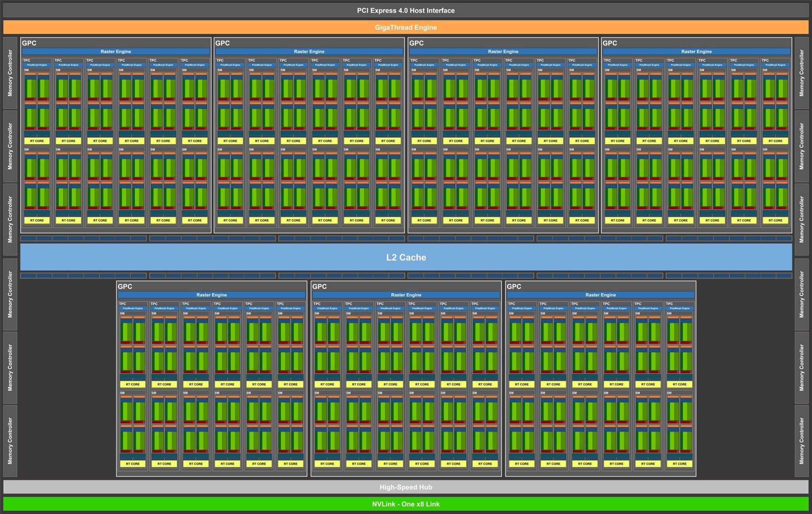Viewport: 812px width, 514px height.
Task: Select first TPC label in bottom-left GPC
Action: click(x=123, y=304)
